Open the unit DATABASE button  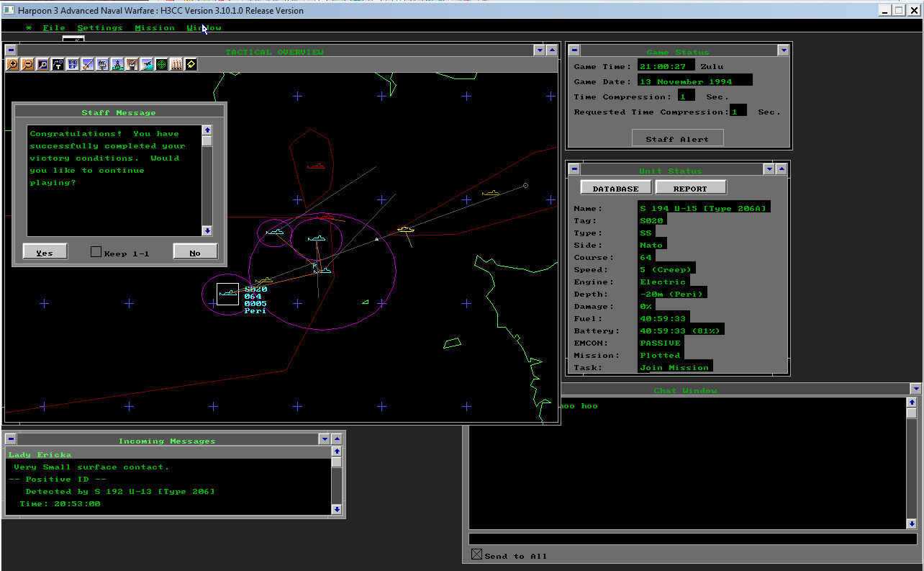pyautogui.click(x=616, y=188)
